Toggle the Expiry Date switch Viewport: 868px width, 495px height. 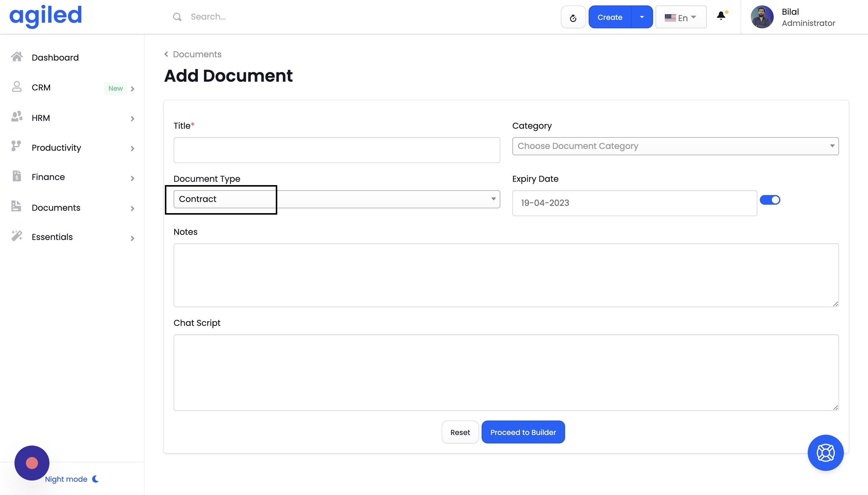tap(770, 200)
